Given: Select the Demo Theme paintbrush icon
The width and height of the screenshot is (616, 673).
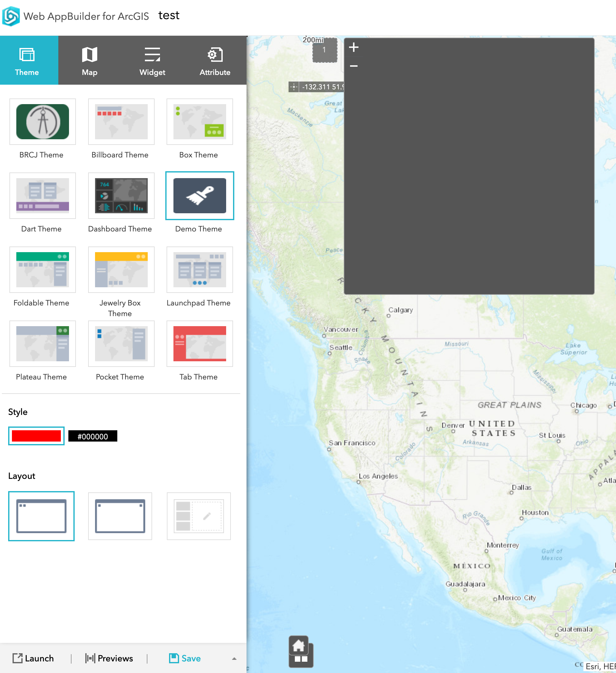Looking at the screenshot, I should click(199, 196).
